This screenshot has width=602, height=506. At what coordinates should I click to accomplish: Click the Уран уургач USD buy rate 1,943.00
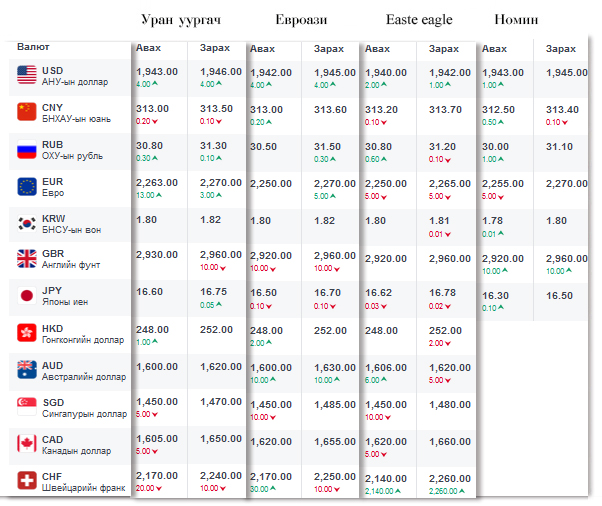pos(157,71)
